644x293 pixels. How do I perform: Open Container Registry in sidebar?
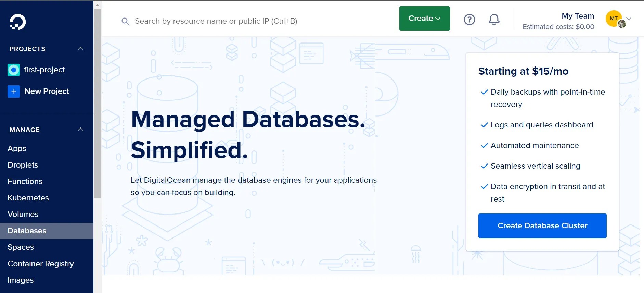coord(41,264)
